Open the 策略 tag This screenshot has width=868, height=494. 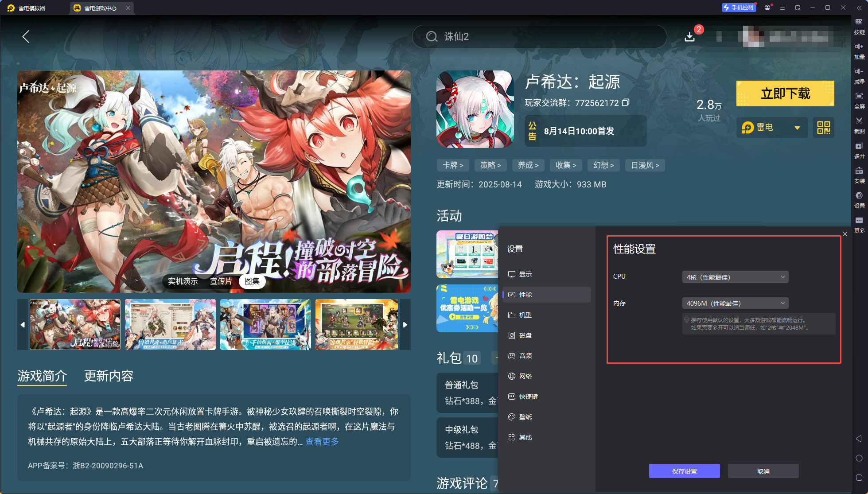point(490,165)
